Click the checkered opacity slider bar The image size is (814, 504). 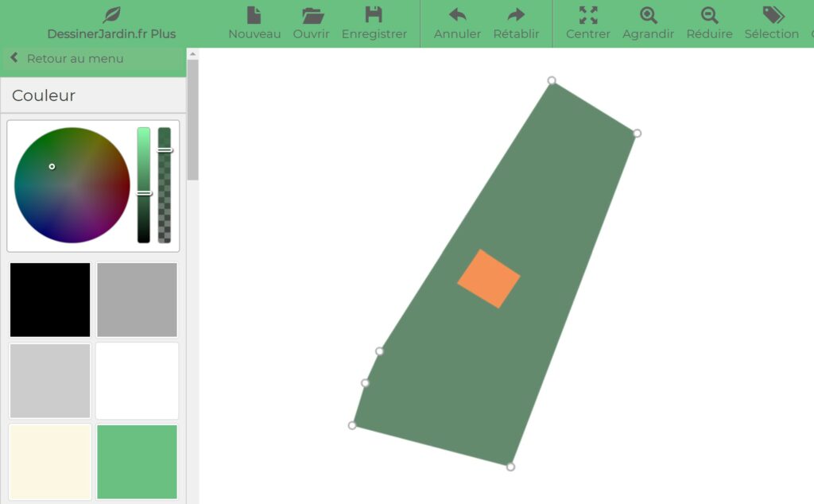click(165, 184)
